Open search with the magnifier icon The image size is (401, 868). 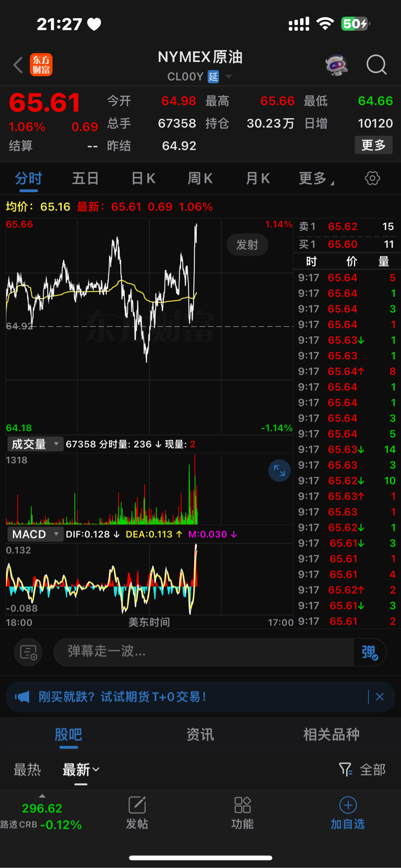pos(376,65)
